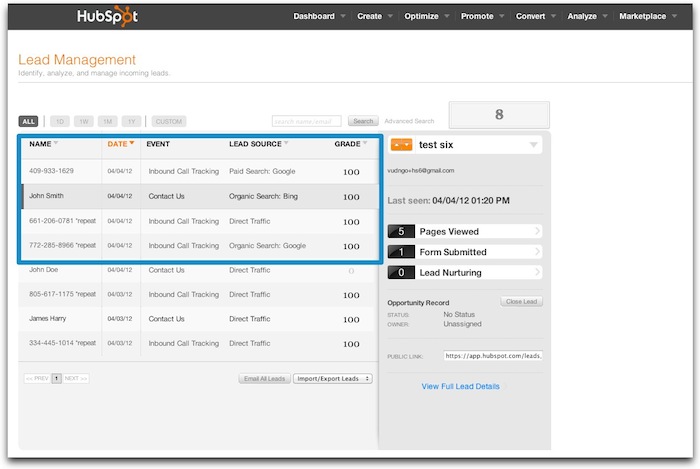Select the 661-206-0781 repeat lead
This screenshot has height=469, width=700.
pyautogui.click(x=199, y=221)
